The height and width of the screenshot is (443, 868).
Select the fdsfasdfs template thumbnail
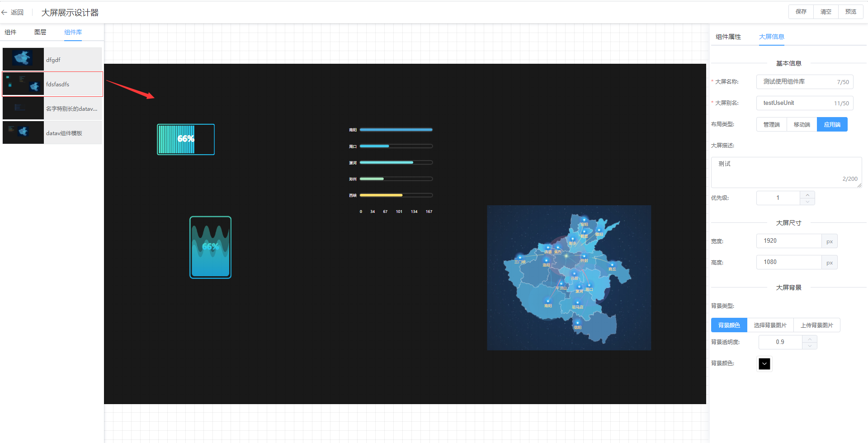click(23, 84)
